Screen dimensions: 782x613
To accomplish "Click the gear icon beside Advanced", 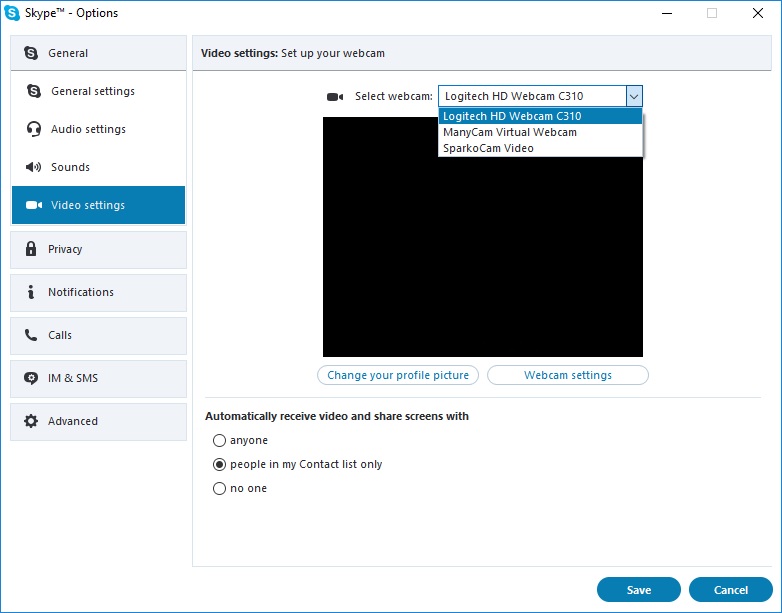I will tap(31, 421).
